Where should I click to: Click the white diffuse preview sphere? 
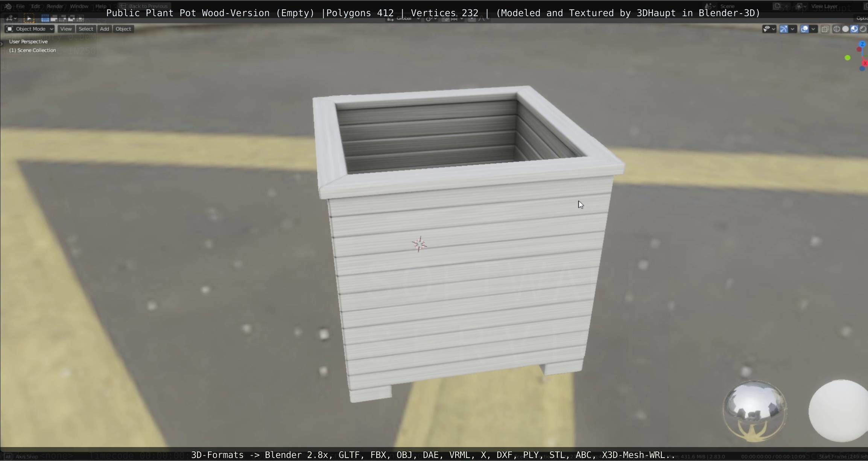point(839,411)
